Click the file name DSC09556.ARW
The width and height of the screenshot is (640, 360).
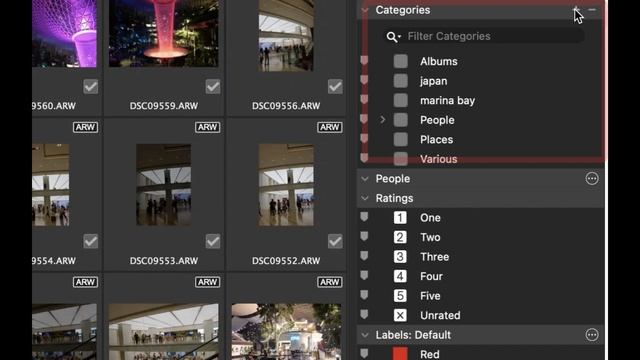pyautogui.click(x=286, y=106)
